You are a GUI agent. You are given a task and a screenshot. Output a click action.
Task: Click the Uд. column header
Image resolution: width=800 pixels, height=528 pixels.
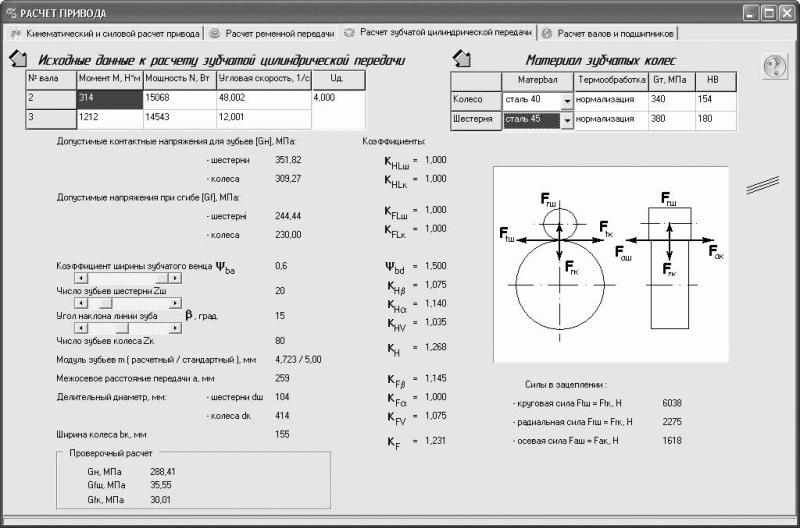tap(338, 81)
